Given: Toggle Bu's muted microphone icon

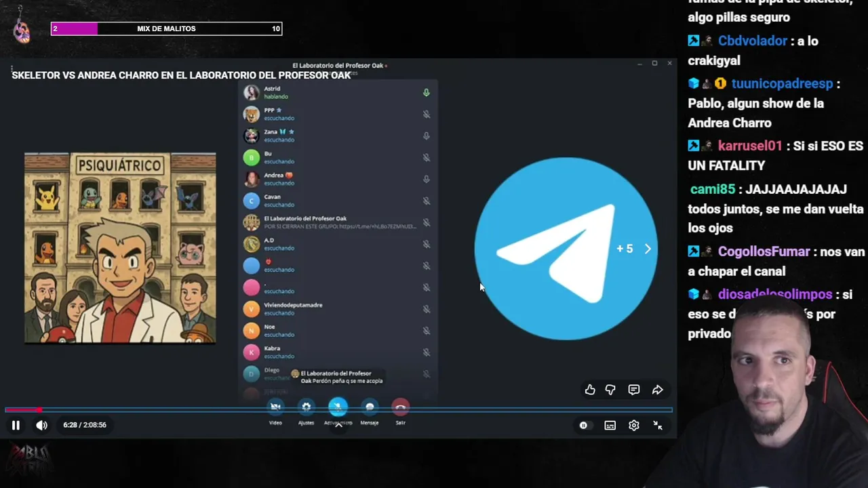Looking at the screenshot, I should 427,158.
